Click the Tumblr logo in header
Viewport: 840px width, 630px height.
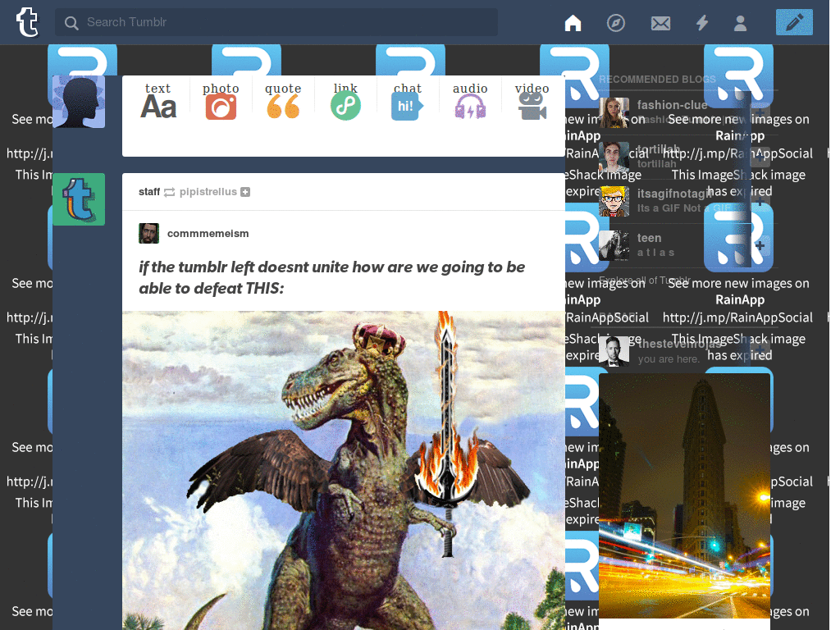tap(27, 22)
